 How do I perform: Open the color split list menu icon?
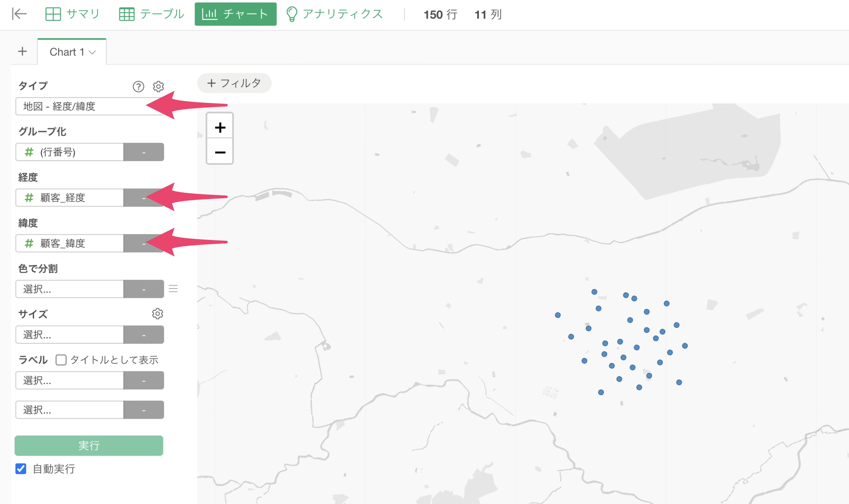tap(173, 289)
